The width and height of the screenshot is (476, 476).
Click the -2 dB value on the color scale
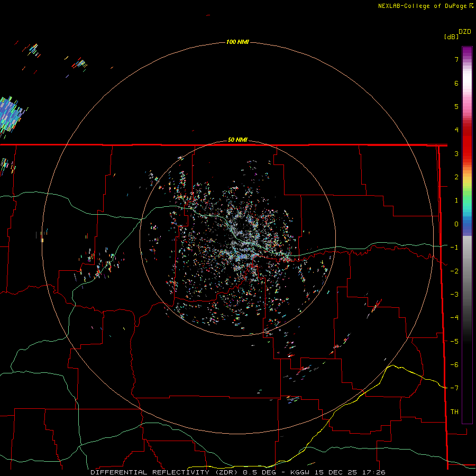pos(454,271)
